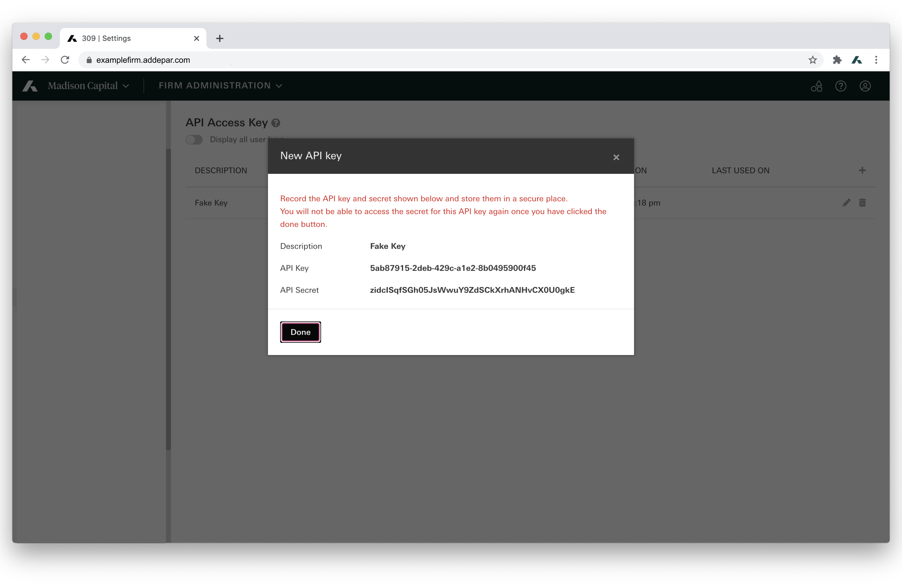
Task: Click the Addepar browser extension icon
Action: pos(856,60)
